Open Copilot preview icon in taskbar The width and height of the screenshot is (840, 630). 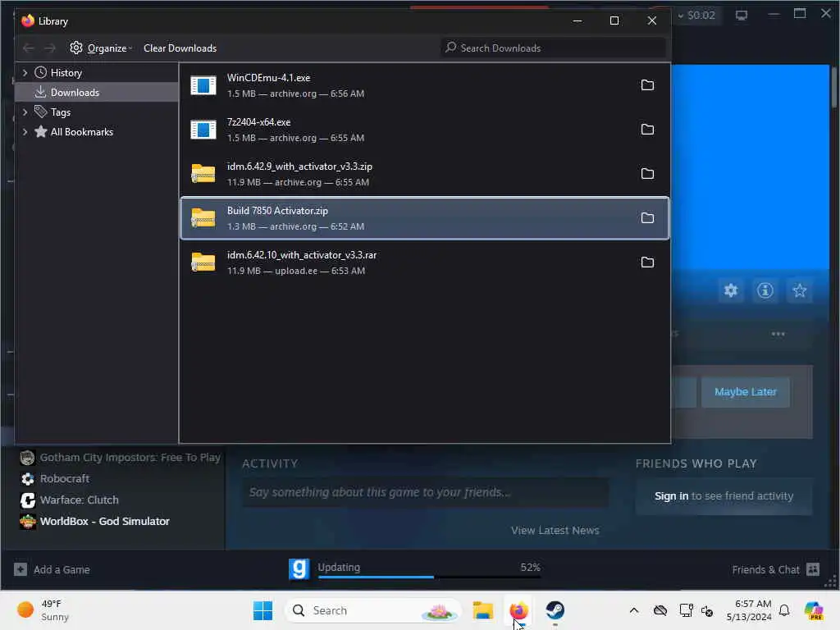pyautogui.click(x=814, y=610)
